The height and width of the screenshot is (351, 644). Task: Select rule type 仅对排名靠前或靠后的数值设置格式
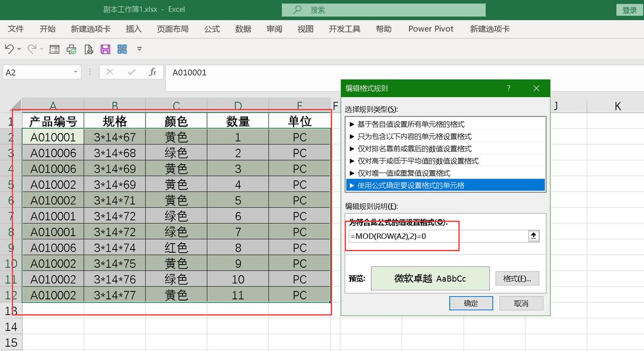(x=445, y=149)
